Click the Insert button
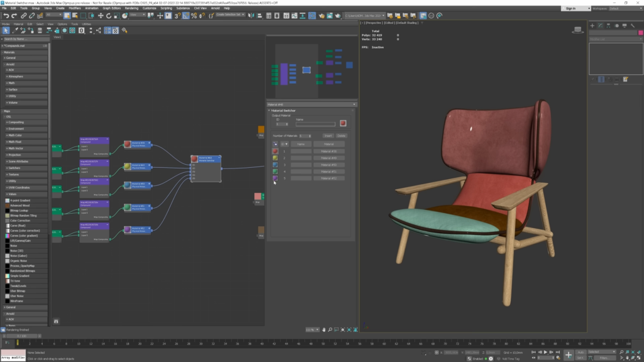Image resolution: width=644 pixels, height=362 pixels. pos(328,136)
